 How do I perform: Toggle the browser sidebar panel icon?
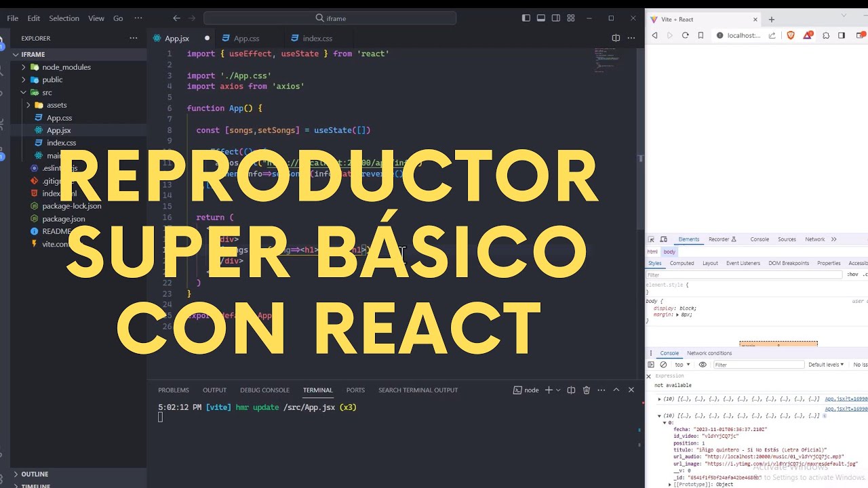[x=842, y=35]
